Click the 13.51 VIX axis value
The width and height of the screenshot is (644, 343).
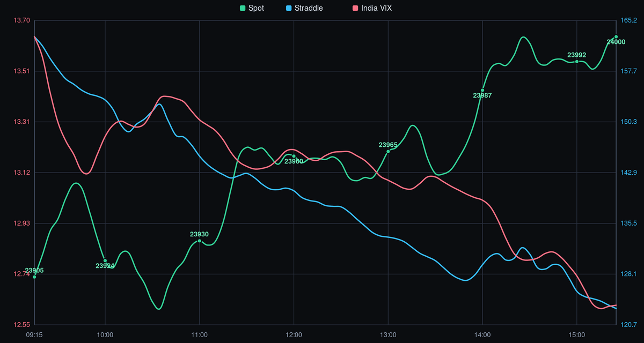coord(23,71)
